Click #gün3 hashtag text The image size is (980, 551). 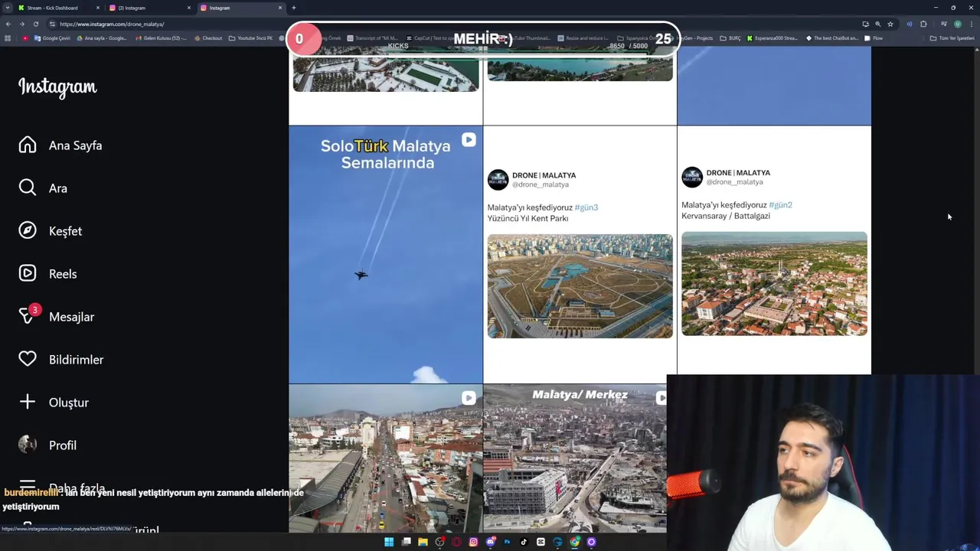pyautogui.click(x=586, y=207)
